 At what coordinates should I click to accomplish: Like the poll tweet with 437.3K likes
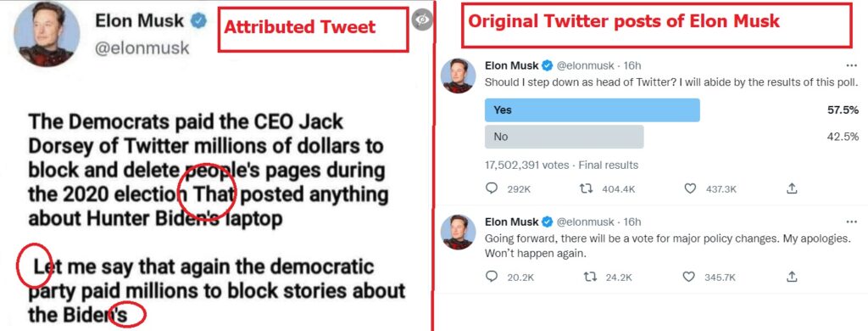coord(690,189)
